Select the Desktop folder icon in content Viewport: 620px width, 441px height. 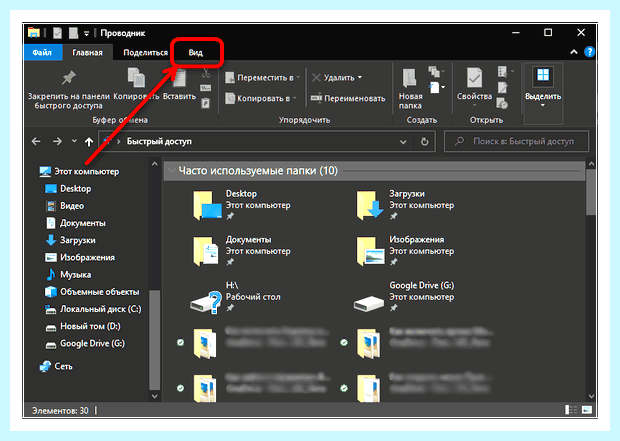pos(207,205)
